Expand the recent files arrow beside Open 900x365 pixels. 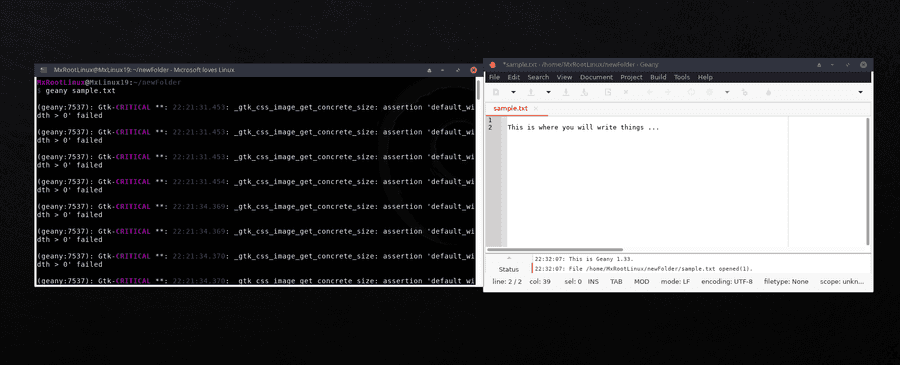[x=549, y=92]
